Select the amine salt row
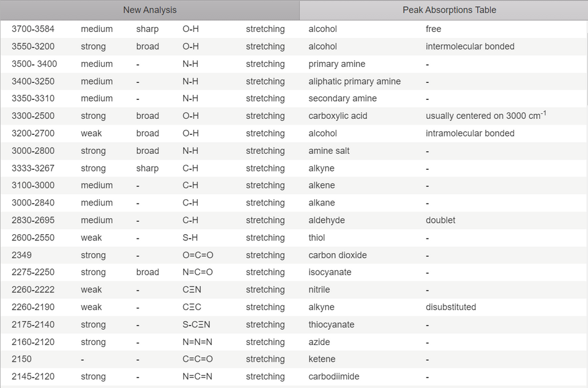 pyautogui.click(x=294, y=151)
